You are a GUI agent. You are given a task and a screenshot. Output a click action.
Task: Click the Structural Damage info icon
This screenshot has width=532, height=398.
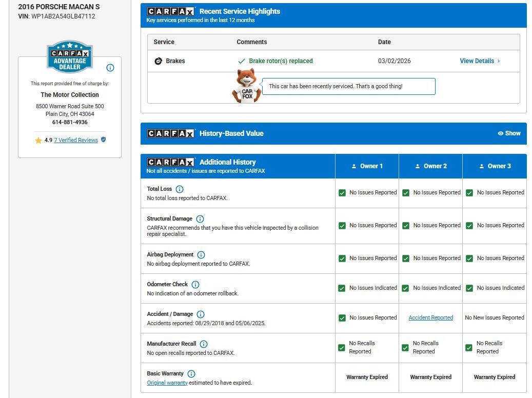[x=200, y=219]
